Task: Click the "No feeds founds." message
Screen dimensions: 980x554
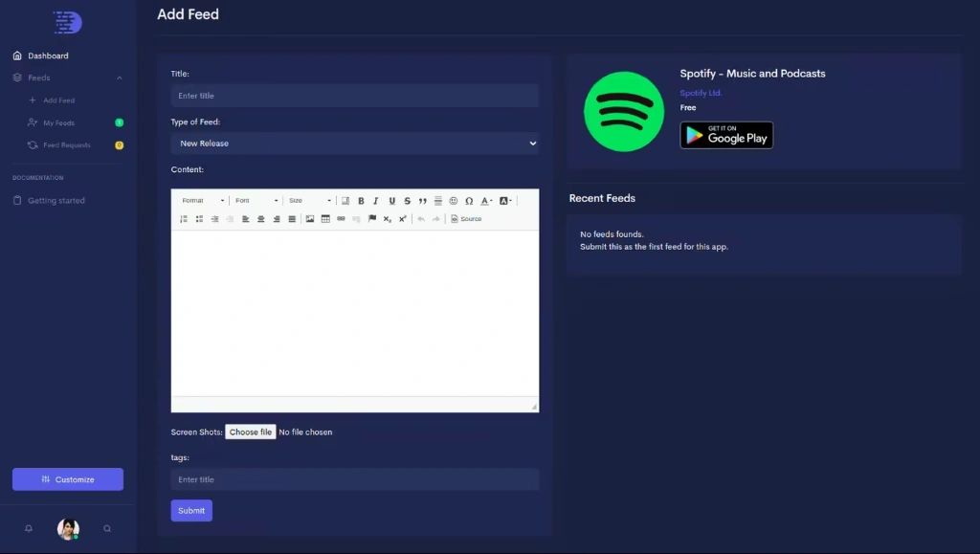Action: point(612,234)
